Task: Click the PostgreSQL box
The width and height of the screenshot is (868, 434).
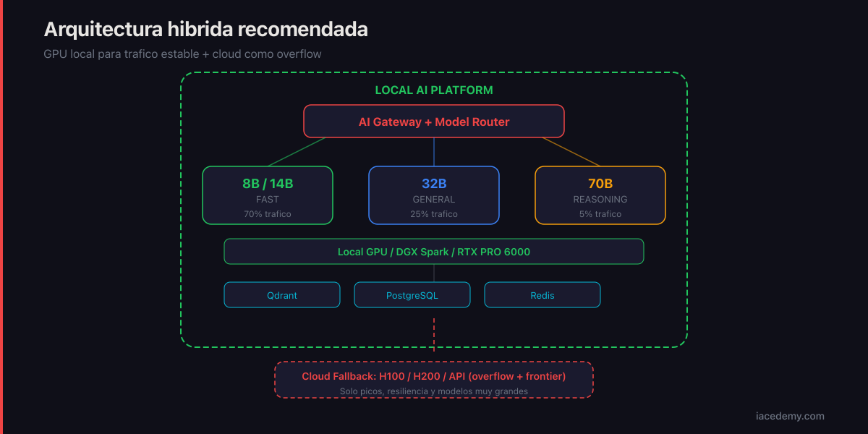Action: [412, 295]
